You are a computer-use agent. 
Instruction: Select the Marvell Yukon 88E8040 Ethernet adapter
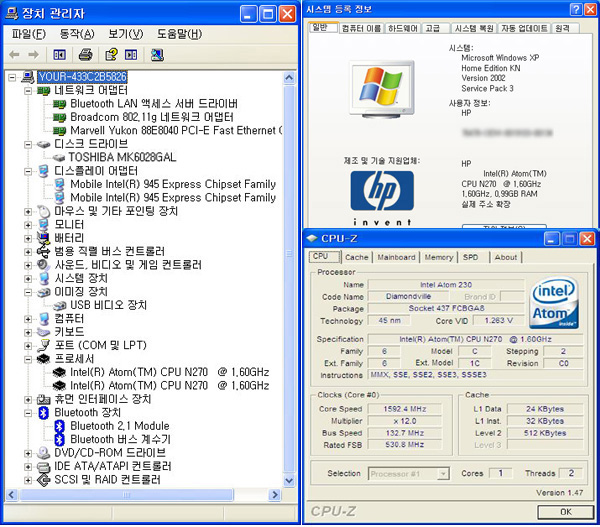tap(176, 131)
